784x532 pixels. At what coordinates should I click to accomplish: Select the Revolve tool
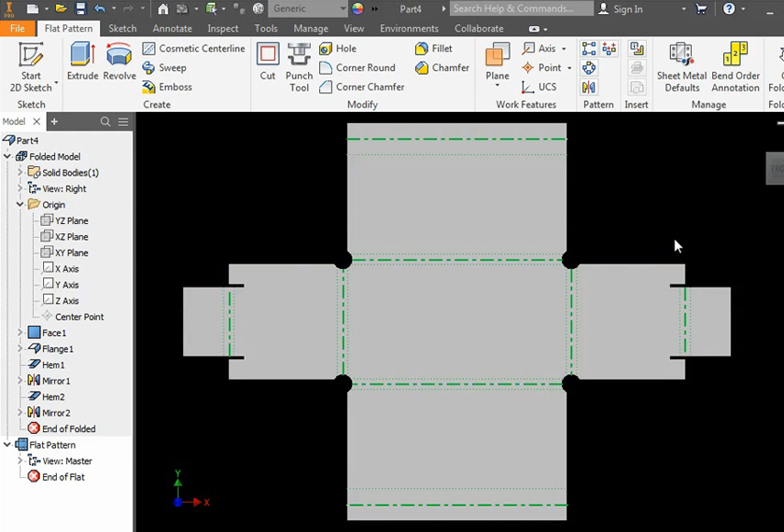(x=119, y=62)
